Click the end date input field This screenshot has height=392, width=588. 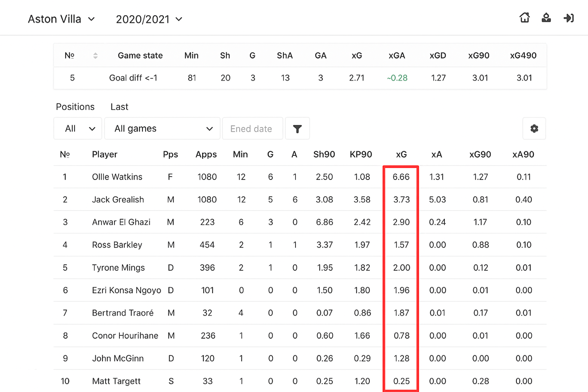click(x=252, y=129)
